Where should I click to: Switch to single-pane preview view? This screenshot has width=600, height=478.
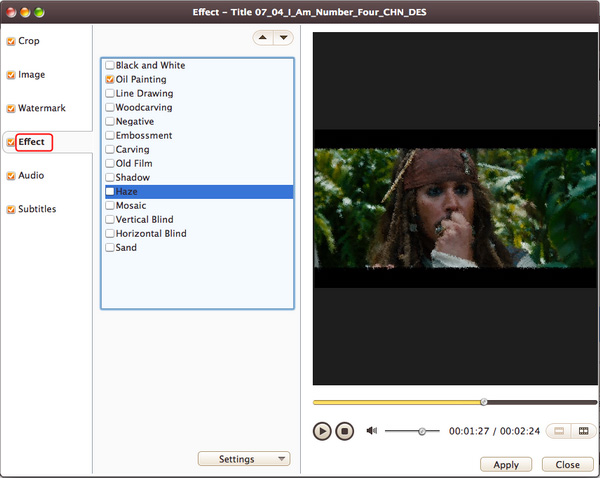559,431
